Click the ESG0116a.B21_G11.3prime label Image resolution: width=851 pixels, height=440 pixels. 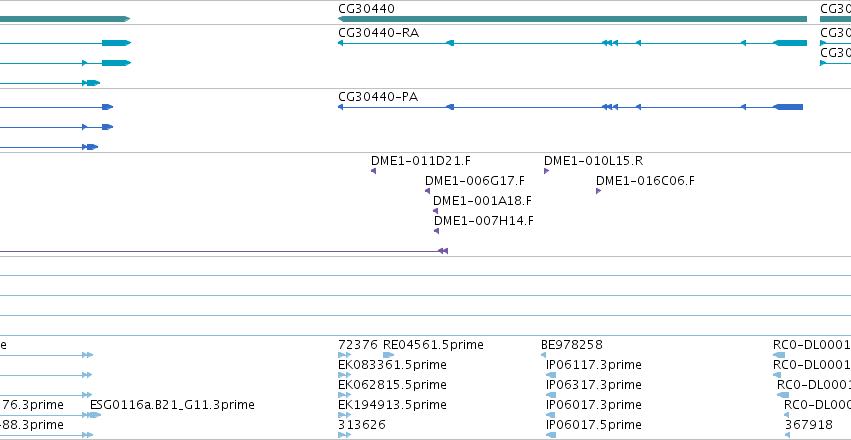(x=172, y=405)
